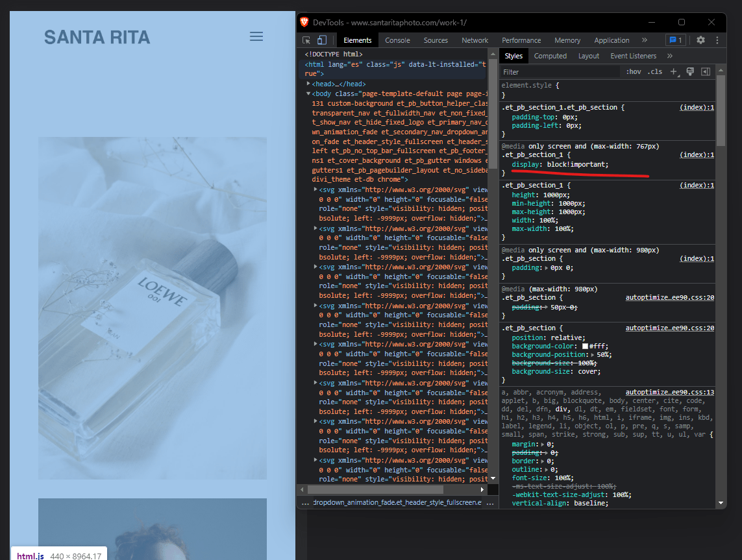The height and width of the screenshot is (560, 742).
Task: Open the #fff background-color swatch
Action: click(x=585, y=347)
